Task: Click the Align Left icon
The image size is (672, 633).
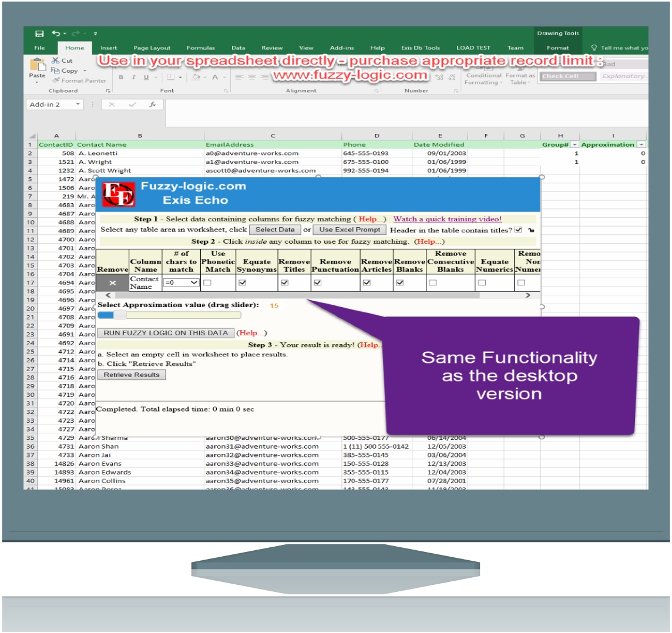Action: coord(239,77)
